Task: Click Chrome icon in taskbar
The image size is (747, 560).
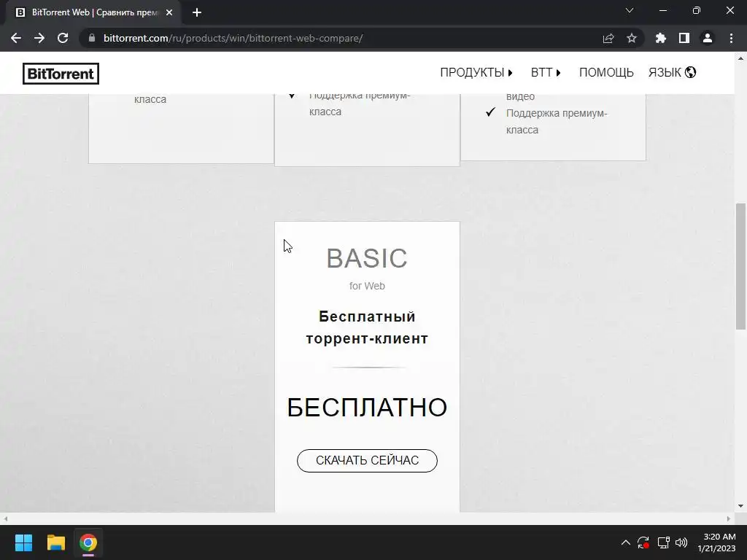Action: tap(88, 542)
